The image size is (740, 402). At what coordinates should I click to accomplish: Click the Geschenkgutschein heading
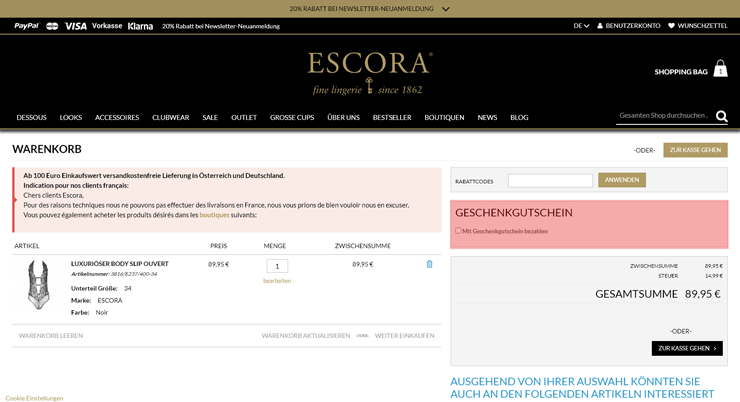pyautogui.click(x=514, y=213)
